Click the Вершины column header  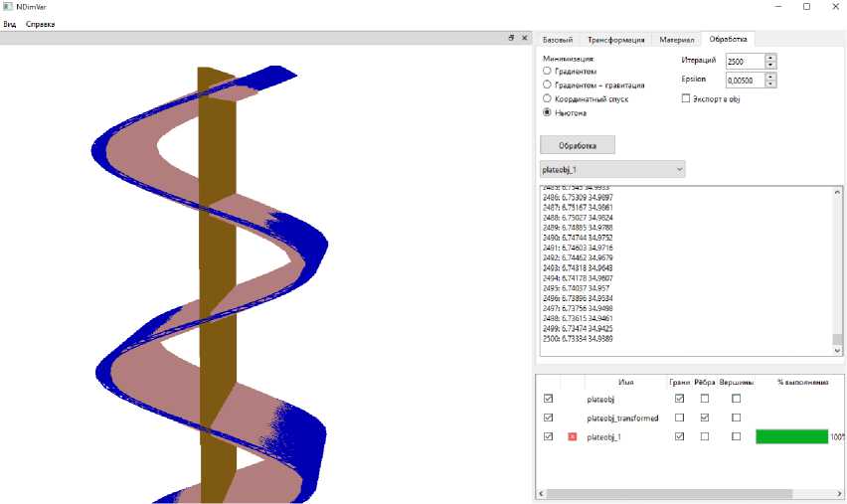pos(737,382)
